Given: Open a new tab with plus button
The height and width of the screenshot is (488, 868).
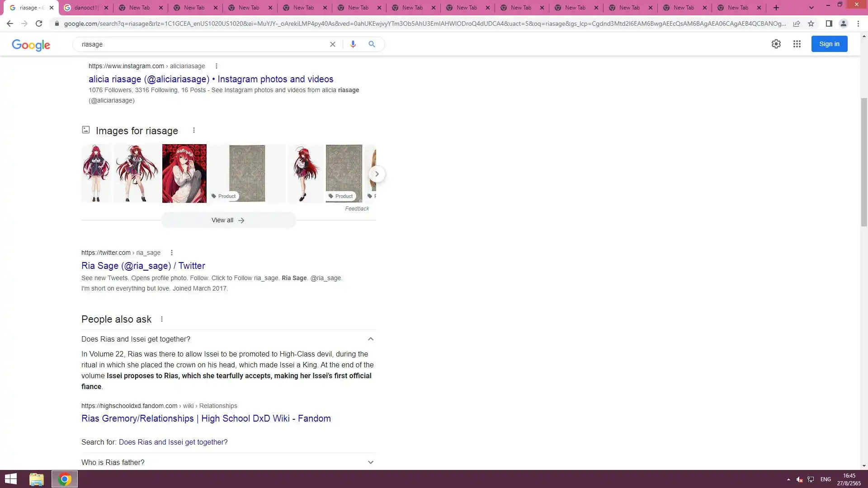Looking at the screenshot, I should pos(776,8).
